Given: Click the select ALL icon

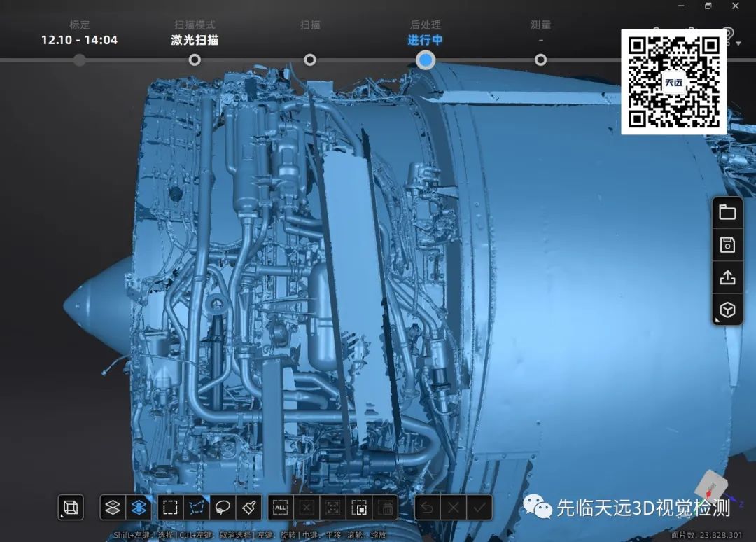Looking at the screenshot, I should [x=282, y=508].
